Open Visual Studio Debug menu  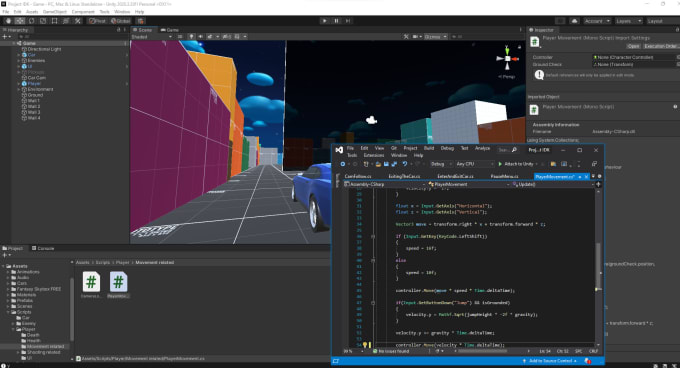click(x=447, y=148)
